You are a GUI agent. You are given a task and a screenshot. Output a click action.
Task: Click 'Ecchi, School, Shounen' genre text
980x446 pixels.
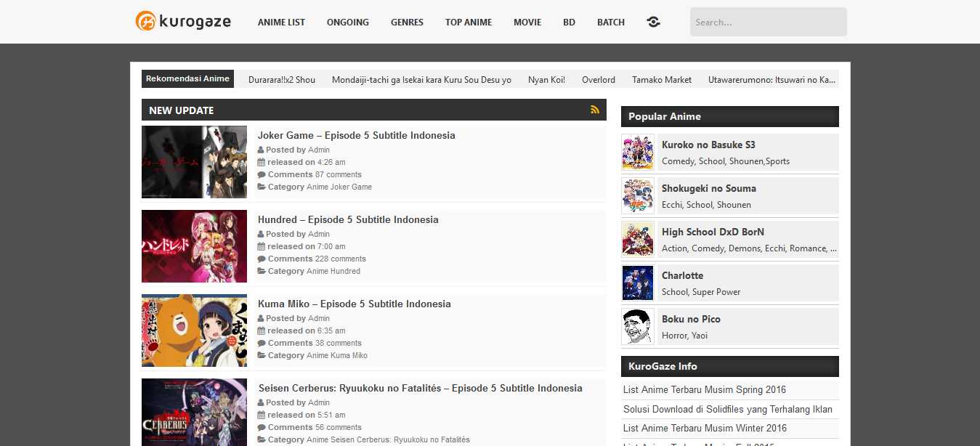click(x=706, y=205)
